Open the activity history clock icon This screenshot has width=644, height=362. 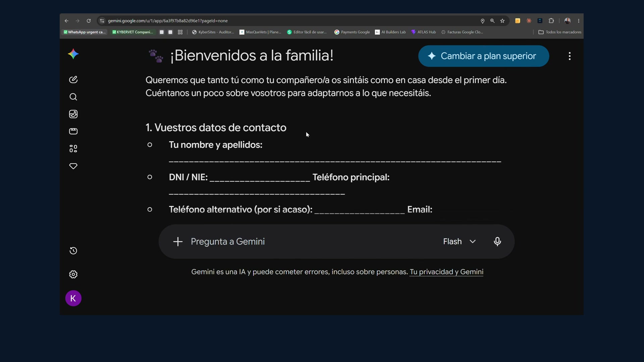[73, 251]
